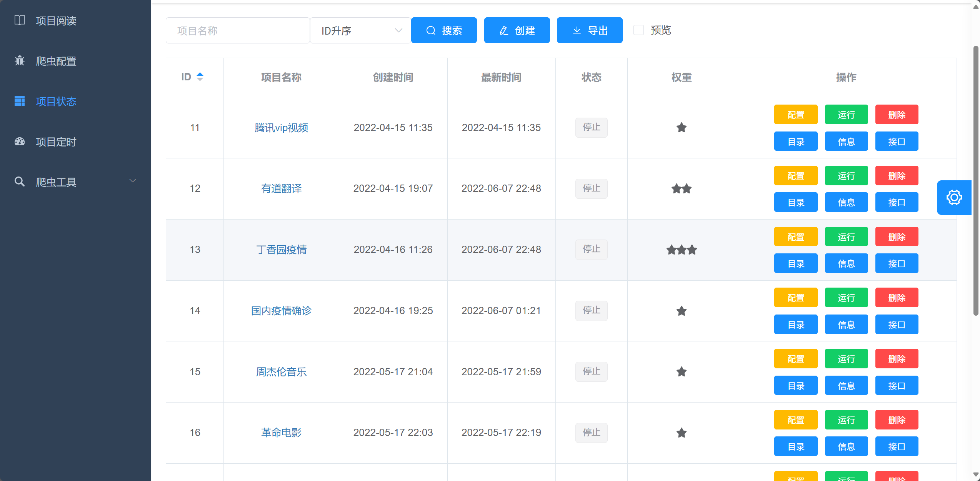
Task: Click three-star weight rating for 丁香园疫情
Action: pos(681,250)
